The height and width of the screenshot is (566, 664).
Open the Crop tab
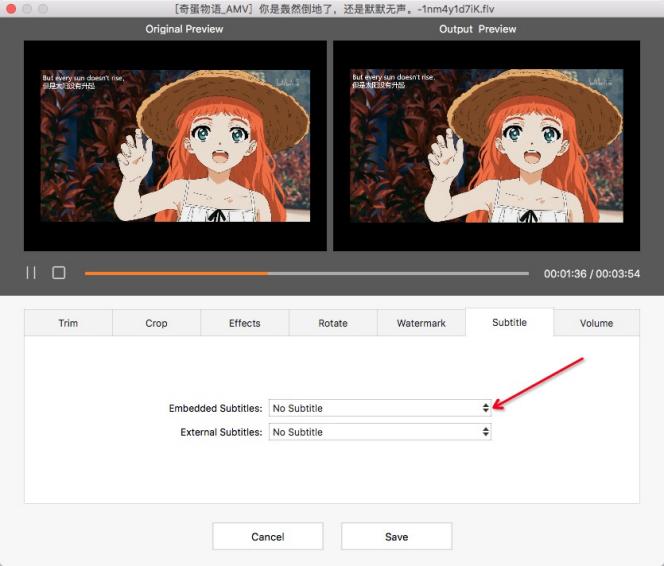point(156,323)
